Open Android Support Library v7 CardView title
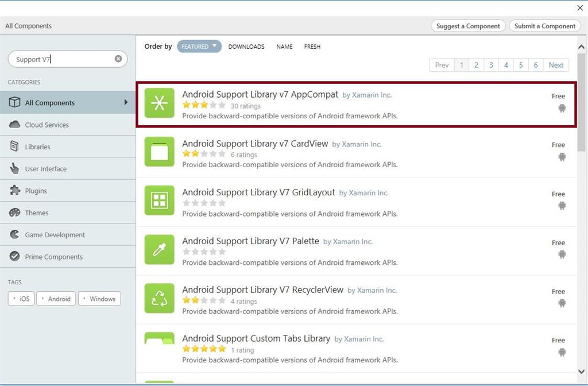Viewport: 588px width, 386px height. click(255, 144)
